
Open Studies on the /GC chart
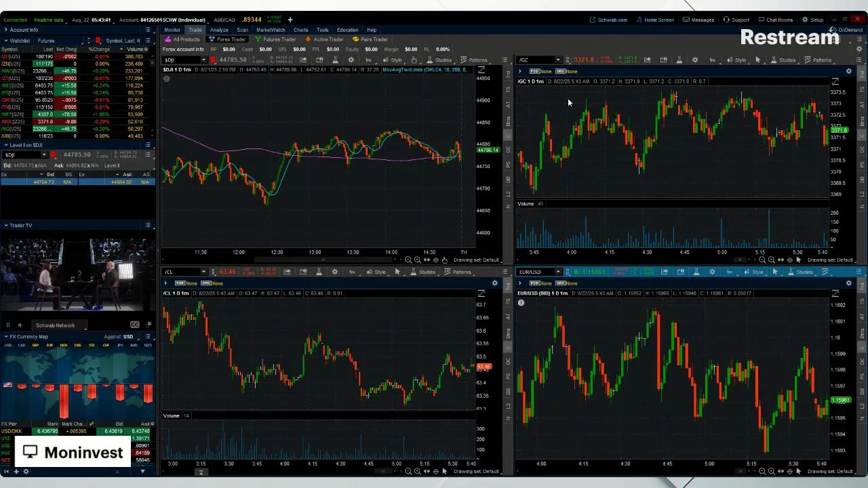[x=783, y=60]
